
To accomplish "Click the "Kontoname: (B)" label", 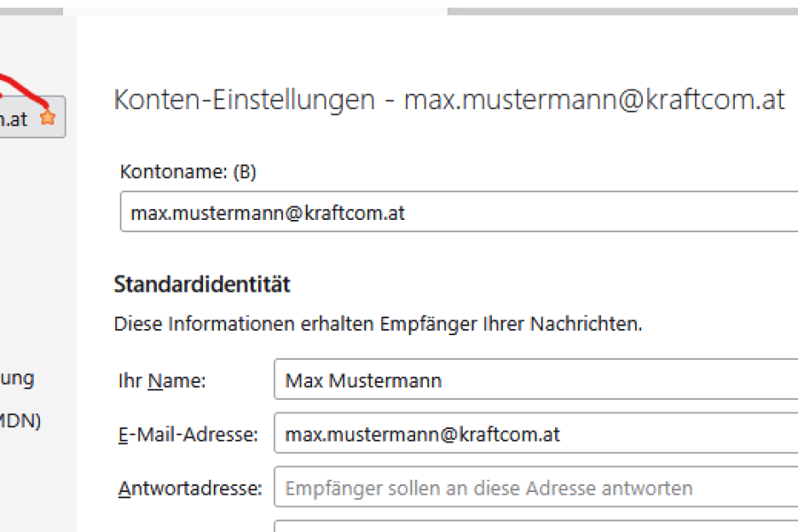I will (187, 172).
